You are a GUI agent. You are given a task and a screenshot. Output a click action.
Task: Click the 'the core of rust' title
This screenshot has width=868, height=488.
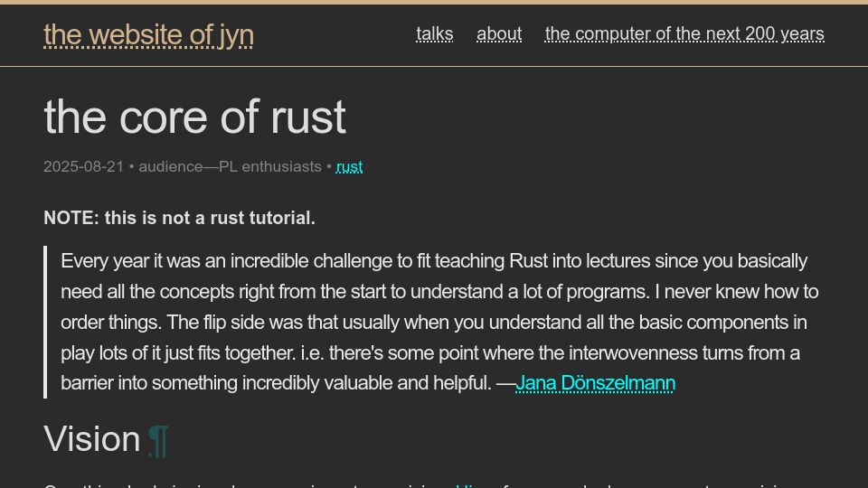pos(195,117)
